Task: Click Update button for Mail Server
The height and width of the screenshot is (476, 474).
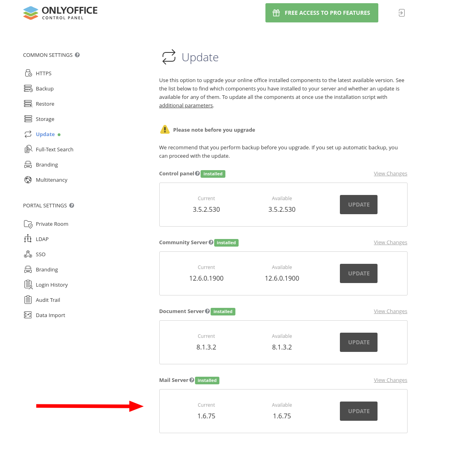Action: (x=359, y=411)
